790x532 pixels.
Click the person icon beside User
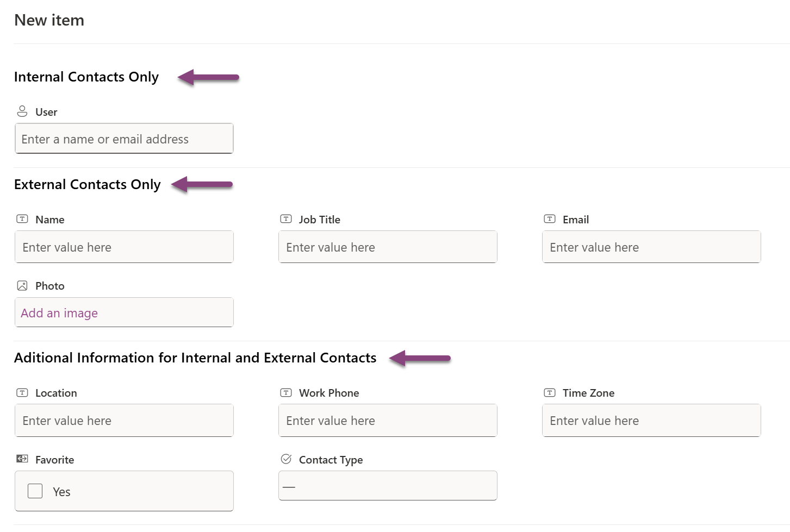pyautogui.click(x=22, y=111)
